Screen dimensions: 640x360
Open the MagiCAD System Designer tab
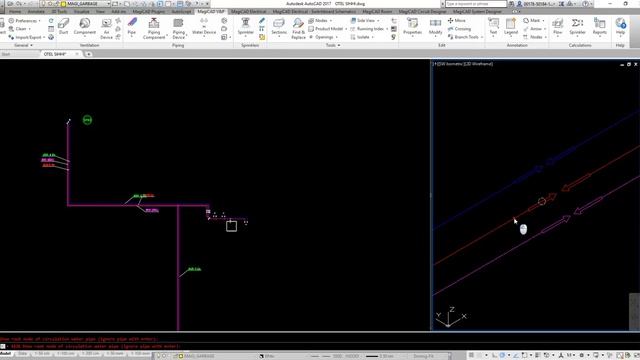(477, 11)
